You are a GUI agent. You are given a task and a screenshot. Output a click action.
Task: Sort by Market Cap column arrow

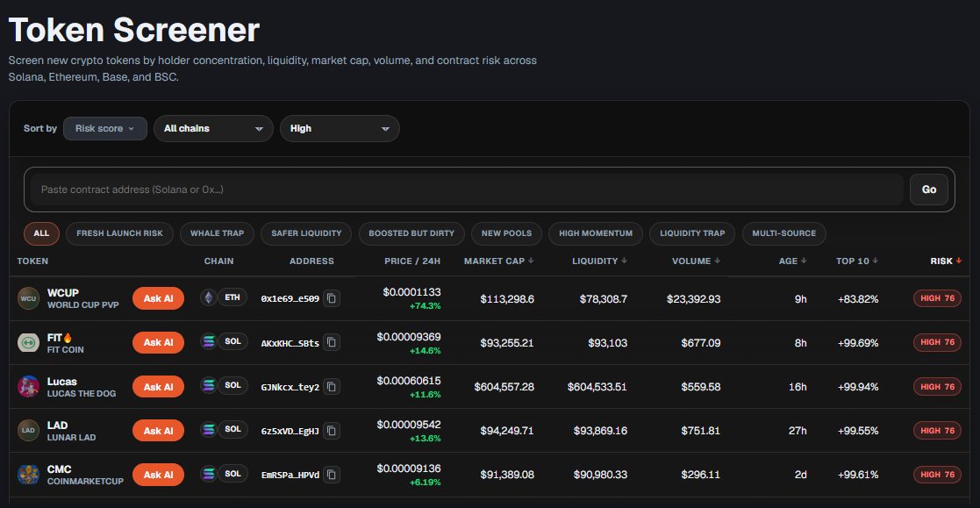tap(531, 261)
